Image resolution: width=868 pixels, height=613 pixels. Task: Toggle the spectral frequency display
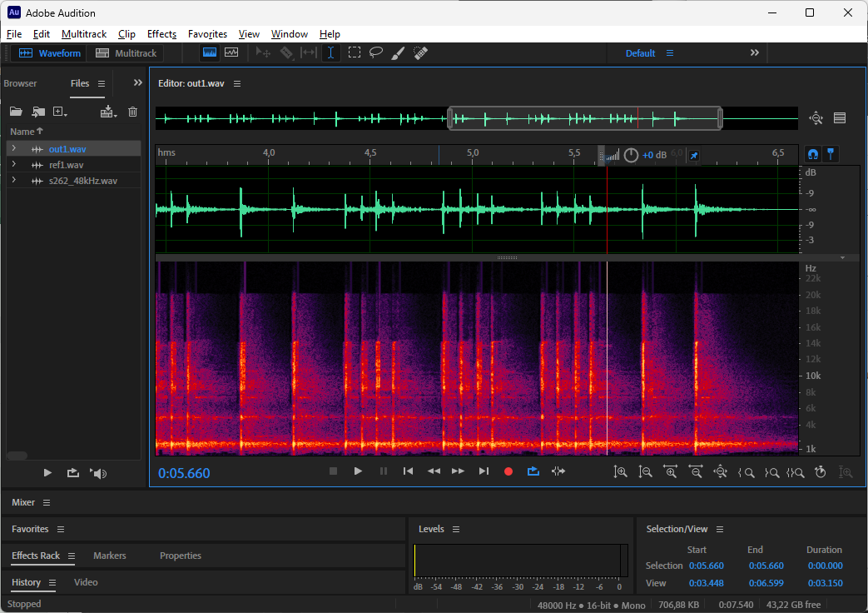(210, 52)
